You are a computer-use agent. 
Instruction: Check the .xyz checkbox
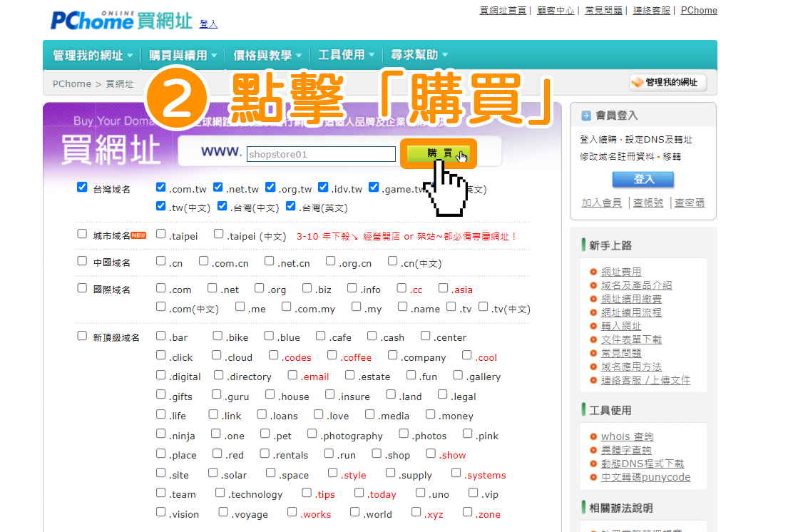(x=416, y=512)
